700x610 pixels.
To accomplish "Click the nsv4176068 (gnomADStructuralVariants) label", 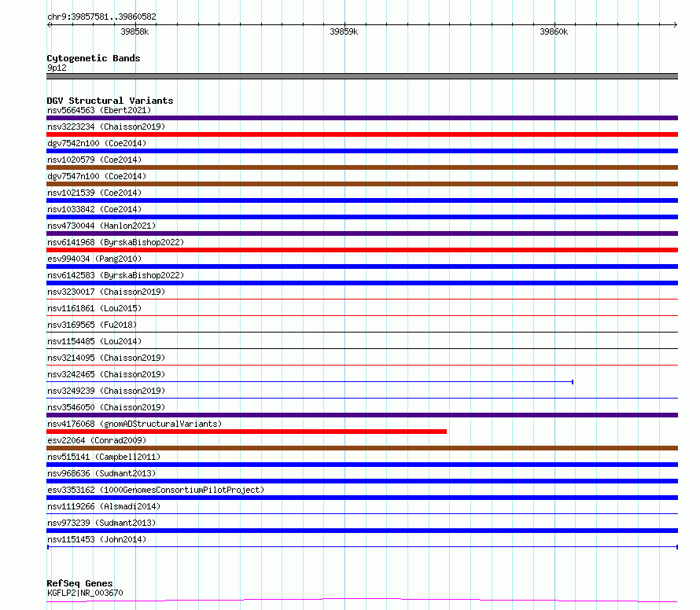I will pyautogui.click(x=134, y=424).
